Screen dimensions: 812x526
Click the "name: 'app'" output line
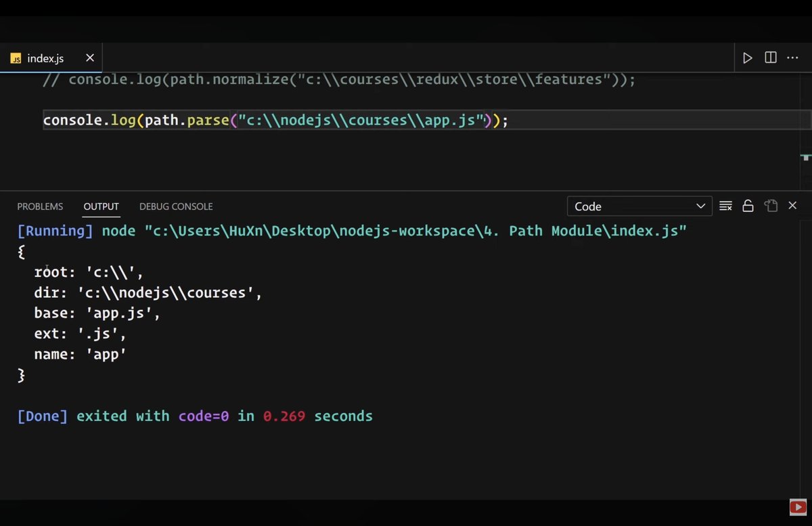click(81, 354)
